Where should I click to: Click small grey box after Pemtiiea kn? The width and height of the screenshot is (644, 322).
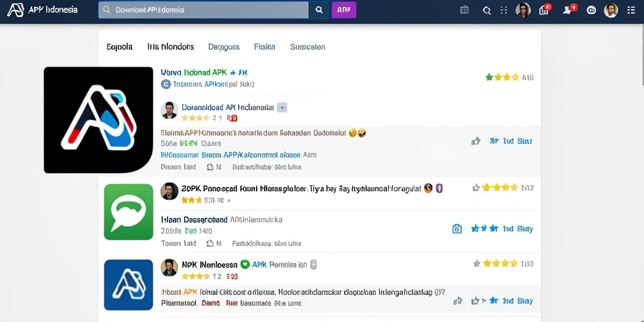[x=313, y=265]
